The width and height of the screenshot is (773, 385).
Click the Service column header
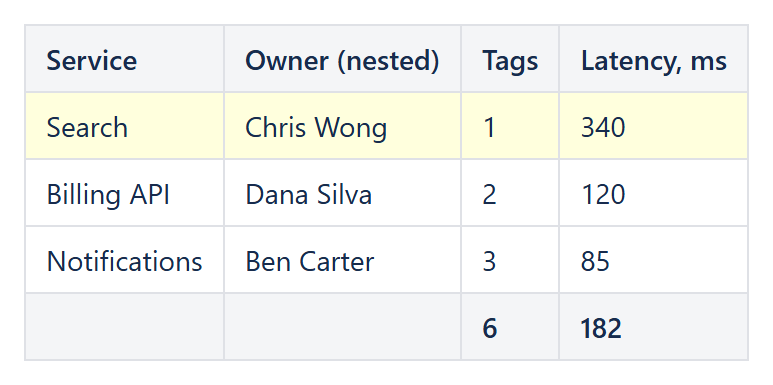click(124, 59)
